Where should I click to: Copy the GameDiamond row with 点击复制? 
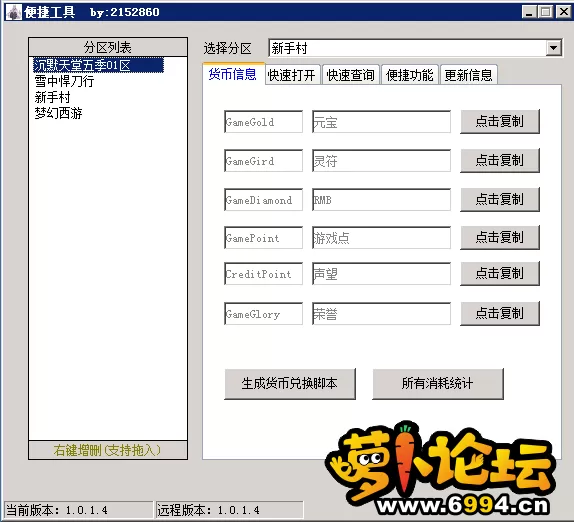coord(500,200)
